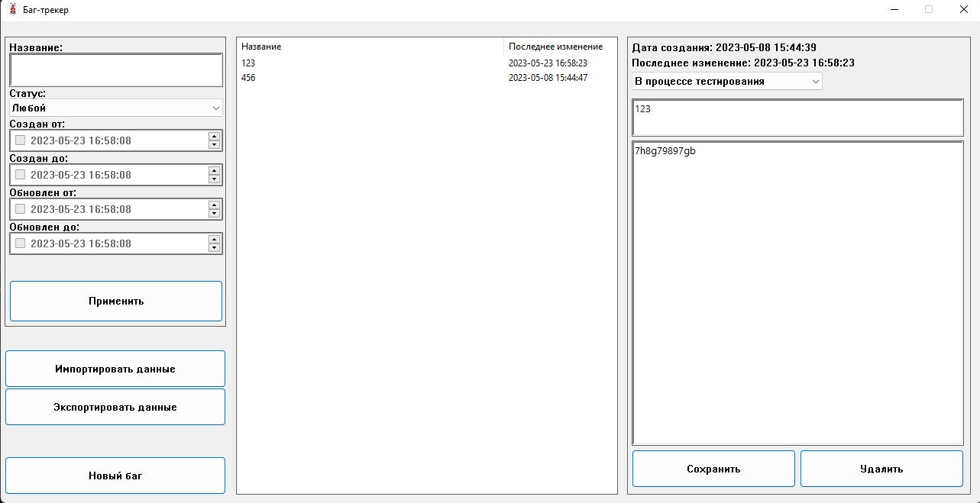
Task: Click the "Импортировать данные" button
Action: click(115, 368)
